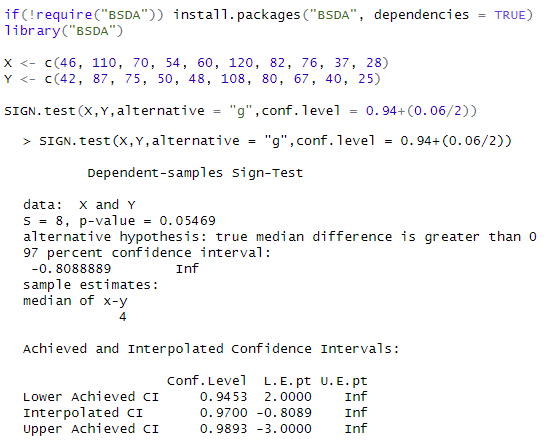Image resolution: width=549 pixels, height=448 pixels.
Task: Click the -0.8088889 interval lower bound
Action: tap(71, 269)
